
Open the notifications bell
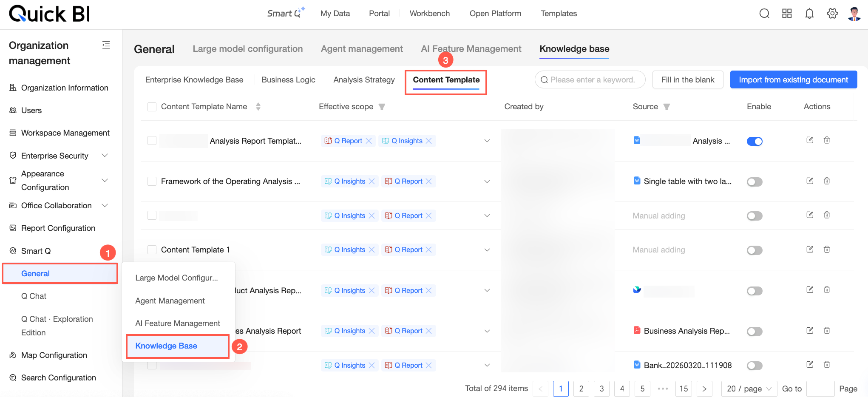(809, 14)
